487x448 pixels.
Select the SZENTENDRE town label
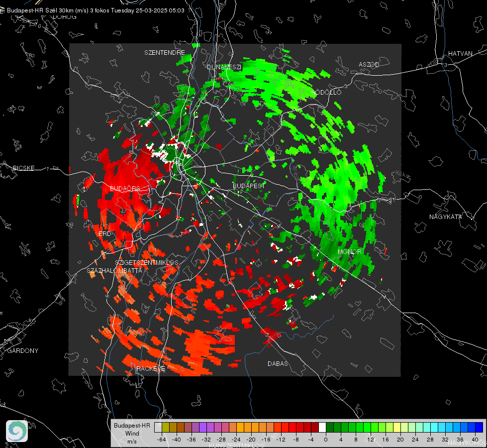tap(165, 53)
